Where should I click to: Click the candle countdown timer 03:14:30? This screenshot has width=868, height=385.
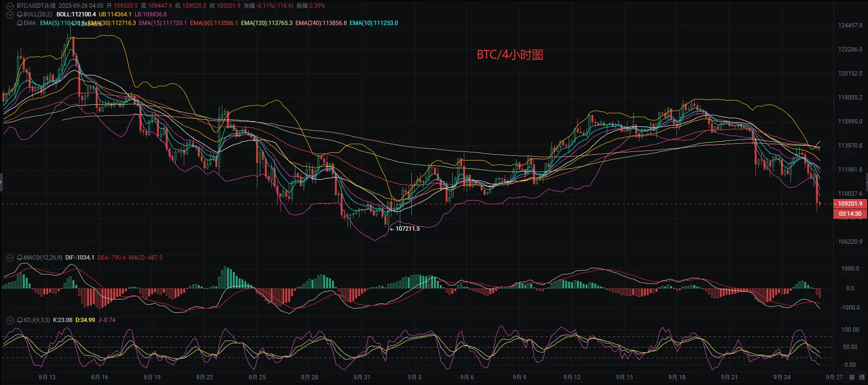coord(850,214)
